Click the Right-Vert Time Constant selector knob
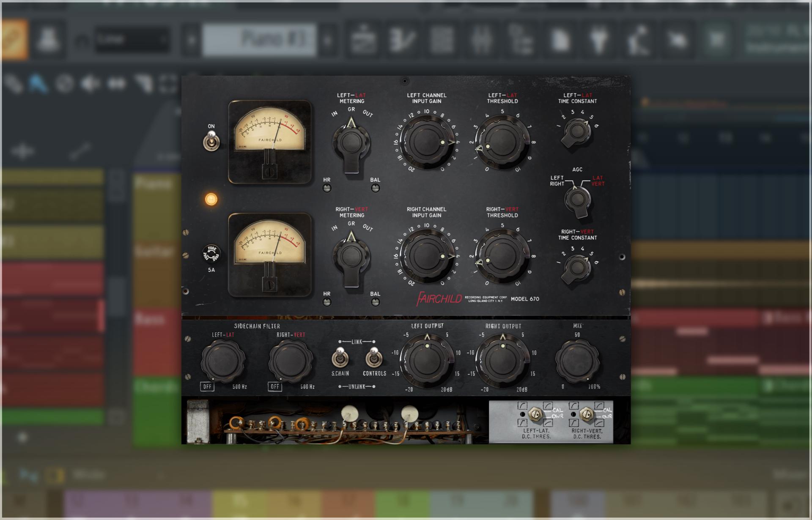Image resolution: width=812 pixels, height=520 pixels. pyautogui.click(x=577, y=268)
